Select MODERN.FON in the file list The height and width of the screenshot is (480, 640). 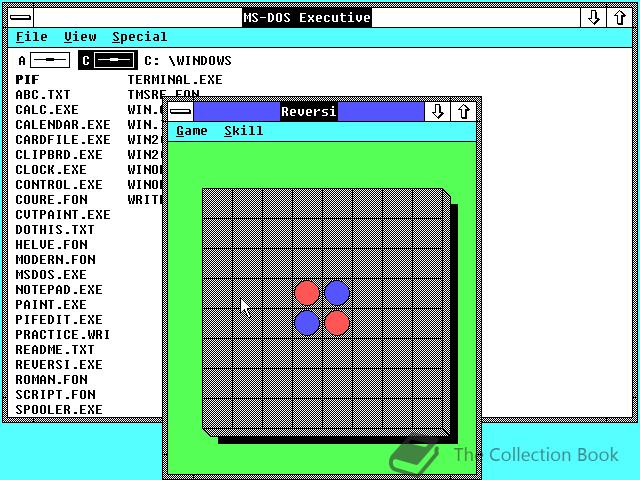click(x=56, y=260)
